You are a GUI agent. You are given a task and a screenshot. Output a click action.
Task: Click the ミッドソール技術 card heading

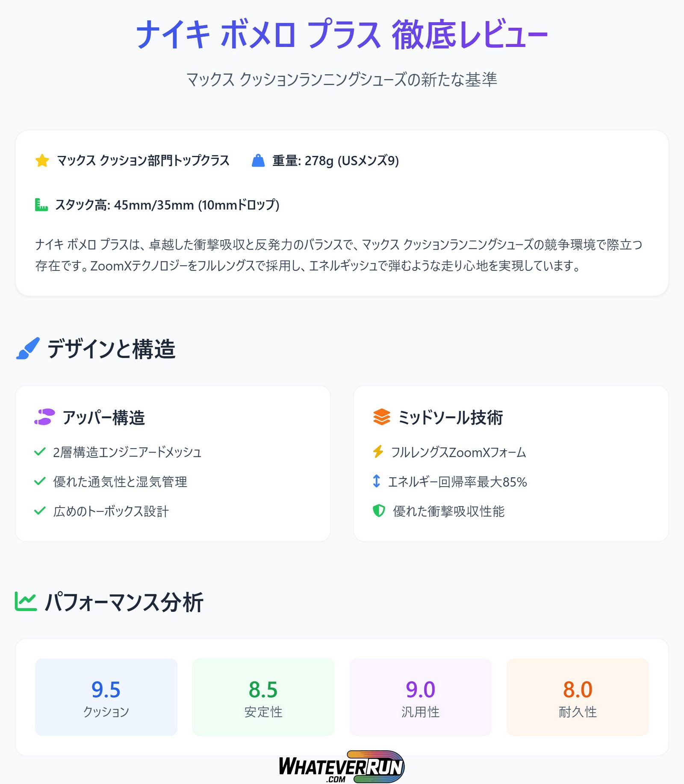(450, 417)
